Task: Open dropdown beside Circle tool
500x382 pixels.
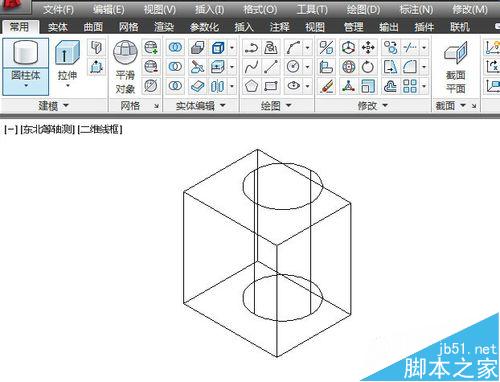Action: [307, 67]
